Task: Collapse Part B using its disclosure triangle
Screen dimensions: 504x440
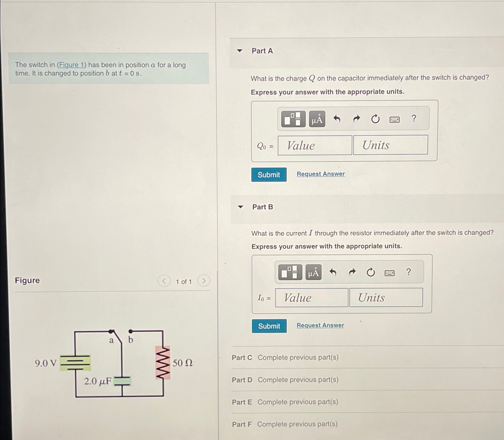Action: pyautogui.click(x=240, y=207)
